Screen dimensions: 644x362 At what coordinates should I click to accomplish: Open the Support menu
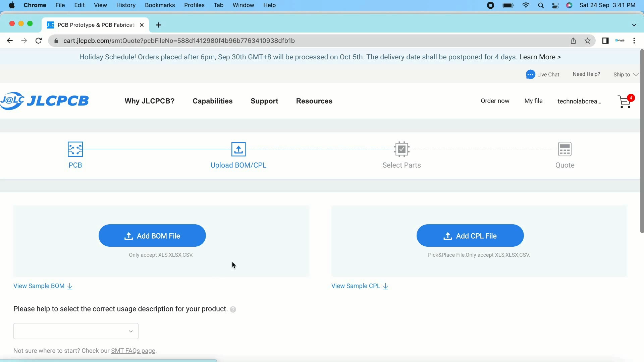(264, 101)
